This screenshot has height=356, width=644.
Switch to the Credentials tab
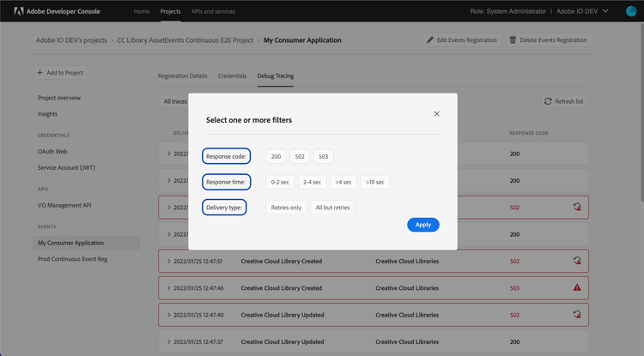(232, 76)
